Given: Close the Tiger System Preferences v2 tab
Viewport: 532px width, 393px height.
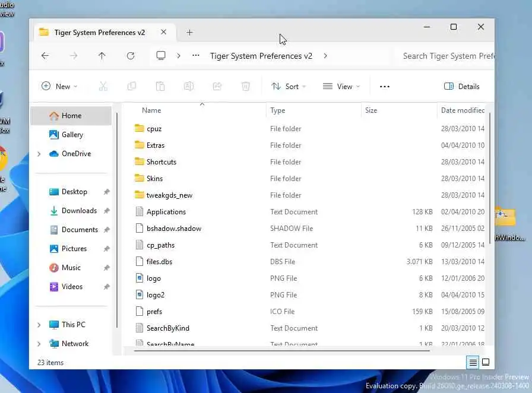Looking at the screenshot, I should pos(163,32).
